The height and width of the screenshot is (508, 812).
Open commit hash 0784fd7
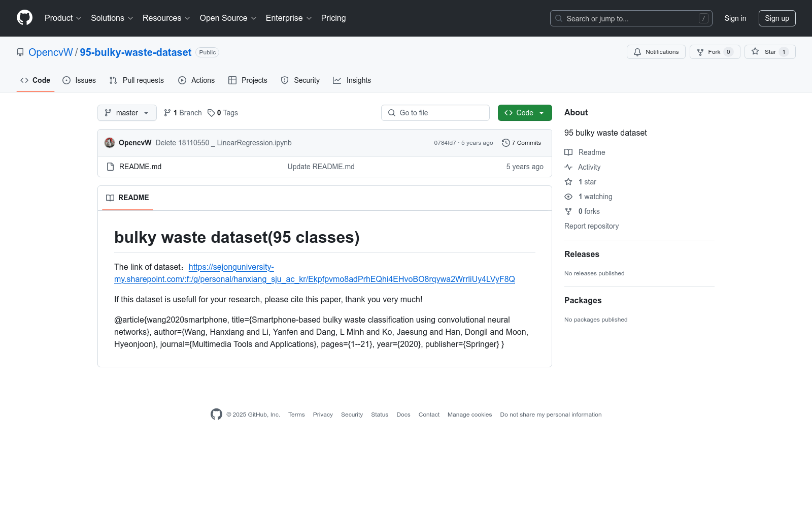click(445, 143)
